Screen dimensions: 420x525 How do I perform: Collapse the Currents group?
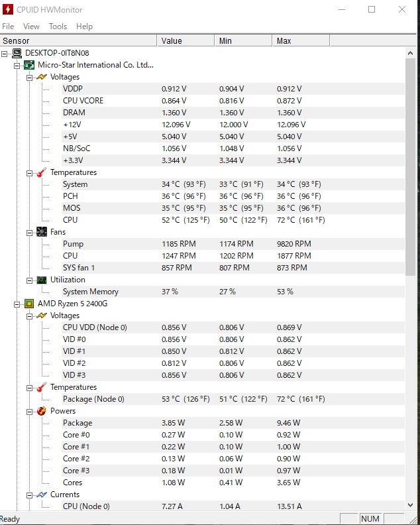29,495
